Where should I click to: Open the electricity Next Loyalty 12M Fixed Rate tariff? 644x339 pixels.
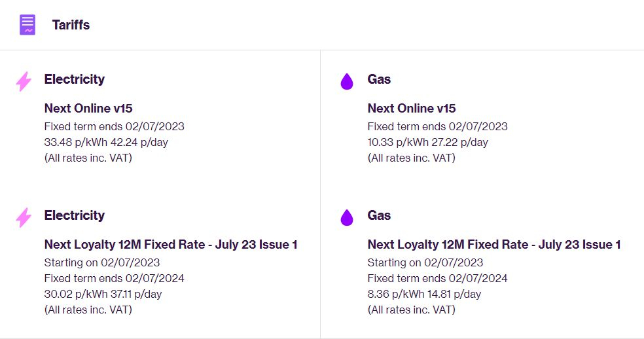point(171,244)
